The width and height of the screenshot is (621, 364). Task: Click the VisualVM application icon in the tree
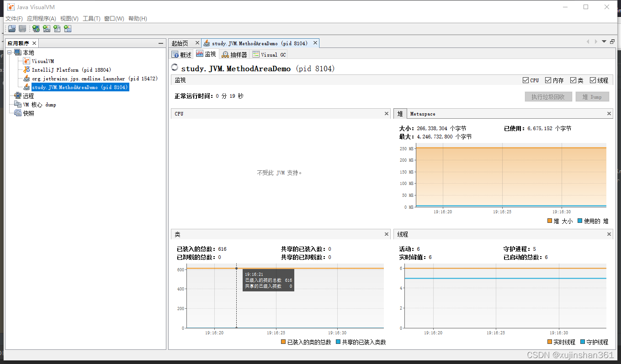27,61
